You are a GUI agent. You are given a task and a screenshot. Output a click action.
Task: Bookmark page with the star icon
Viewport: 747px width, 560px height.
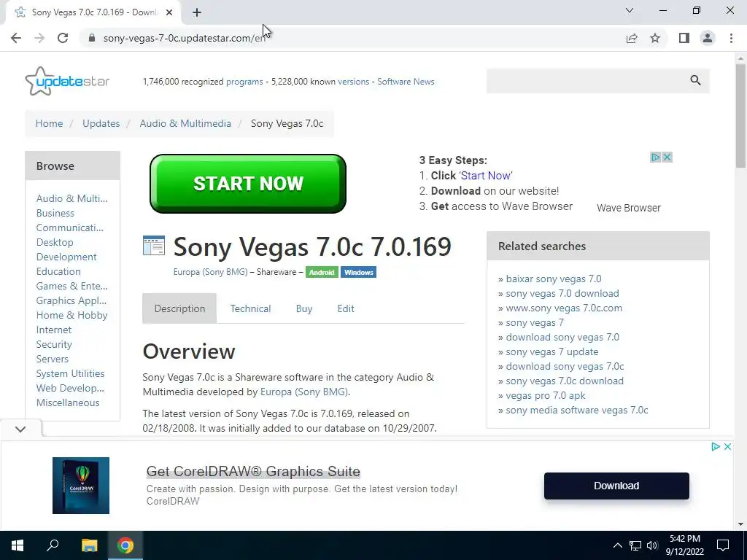[656, 38]
